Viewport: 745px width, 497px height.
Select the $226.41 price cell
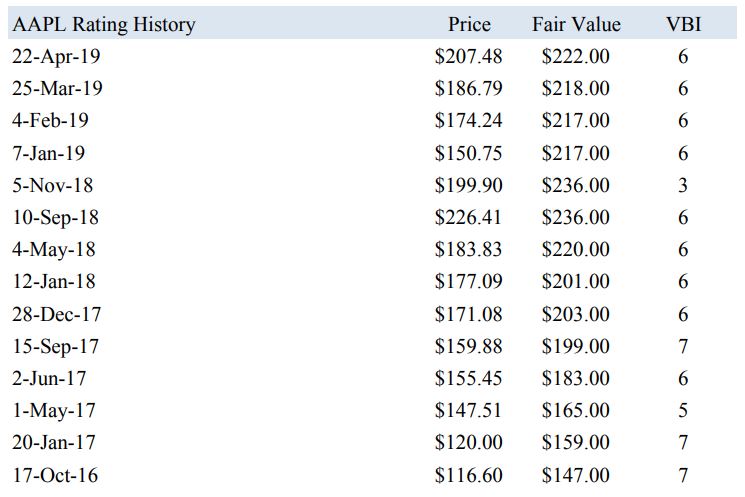(469, 217)
